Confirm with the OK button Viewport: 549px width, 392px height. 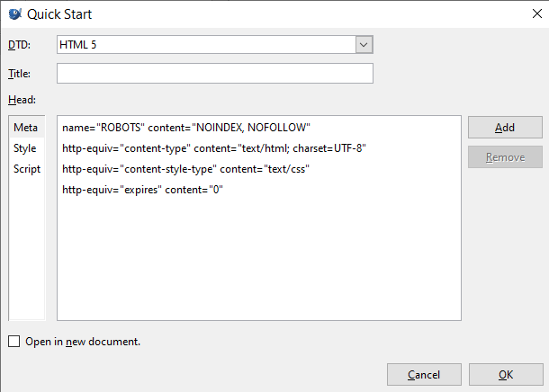[x=506, y=374]
